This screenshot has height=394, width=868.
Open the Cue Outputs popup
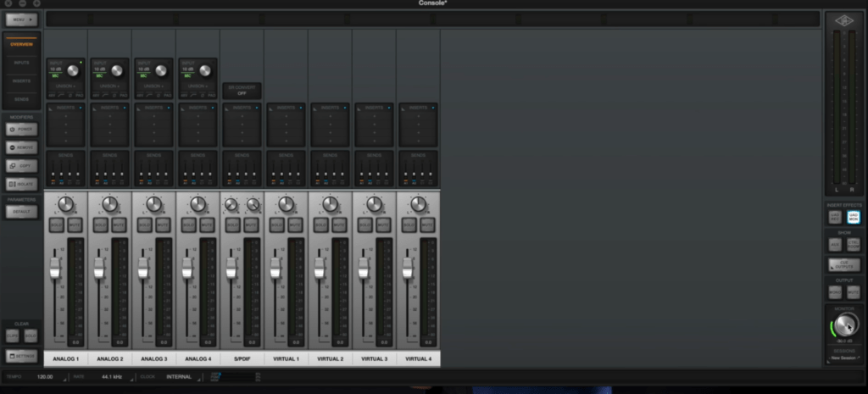click(x=843, y=264)
